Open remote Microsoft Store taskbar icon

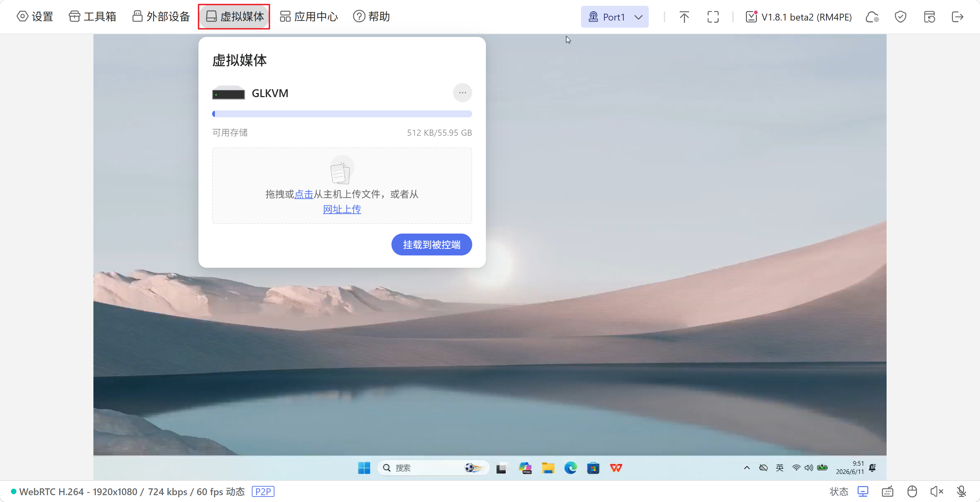click(593, 468)
